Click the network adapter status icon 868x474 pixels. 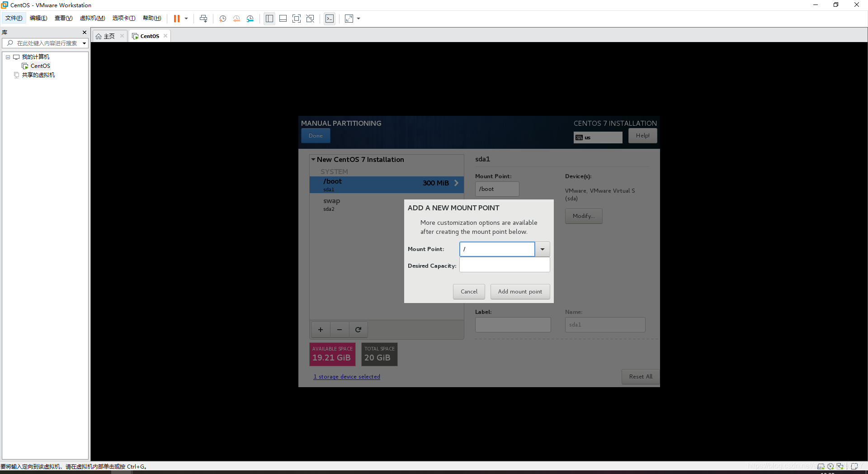[x=840, y=466]
